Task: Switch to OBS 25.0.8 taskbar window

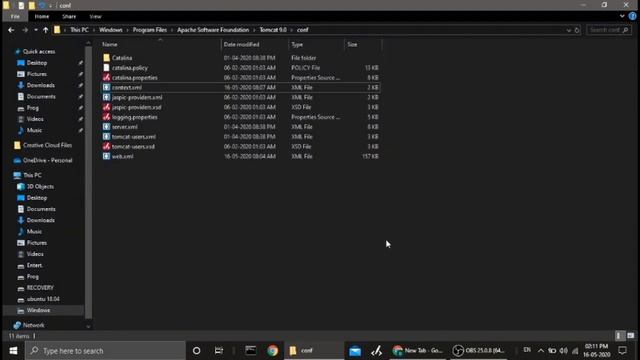Action: [x=480, y=351]
